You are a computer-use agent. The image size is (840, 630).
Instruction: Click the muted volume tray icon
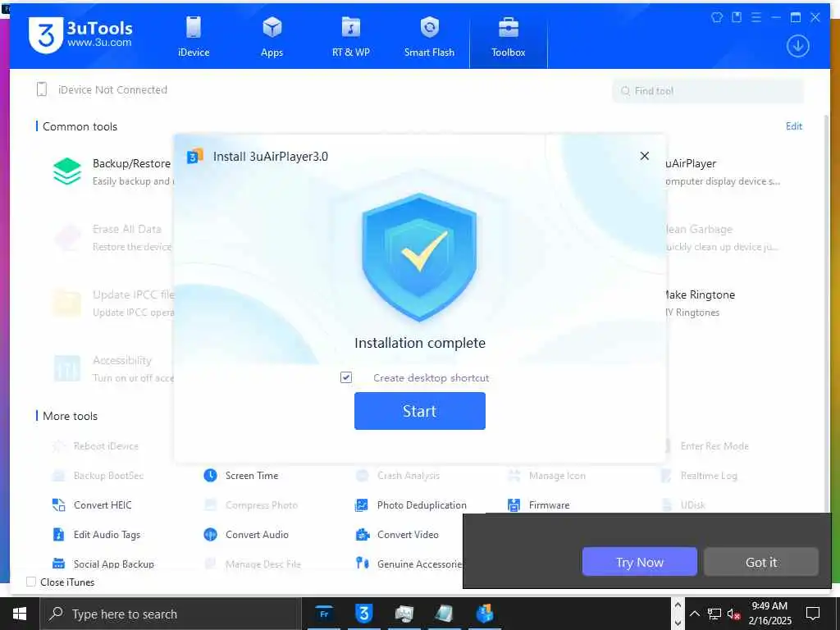733,614
